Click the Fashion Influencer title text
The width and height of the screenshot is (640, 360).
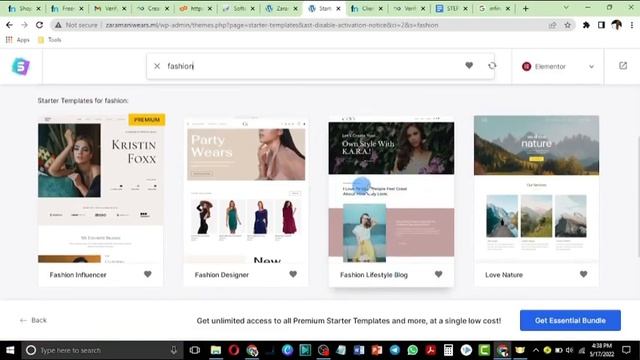click(x=78, y=275)
